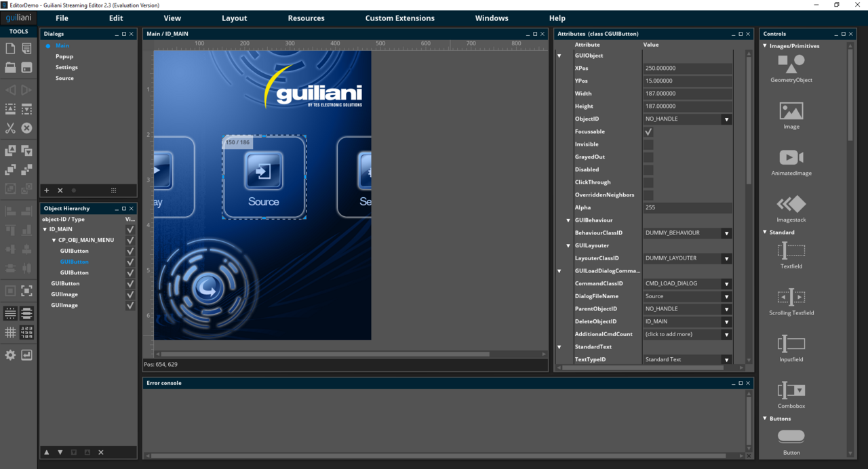
Task: Click the X icon in Object Hierarchy footer
Action: [x=101, y=452]
